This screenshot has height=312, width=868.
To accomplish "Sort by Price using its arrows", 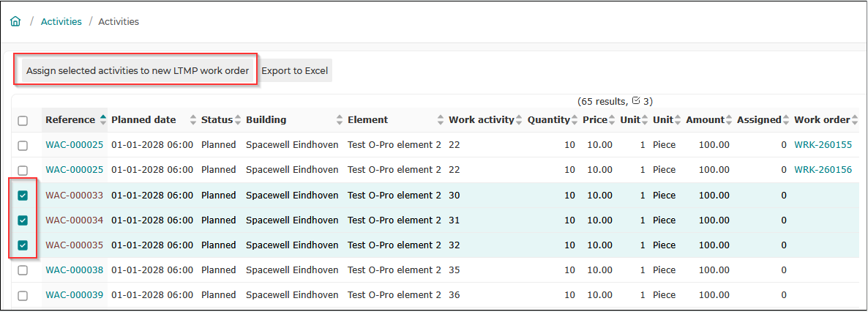I will 612,119.
